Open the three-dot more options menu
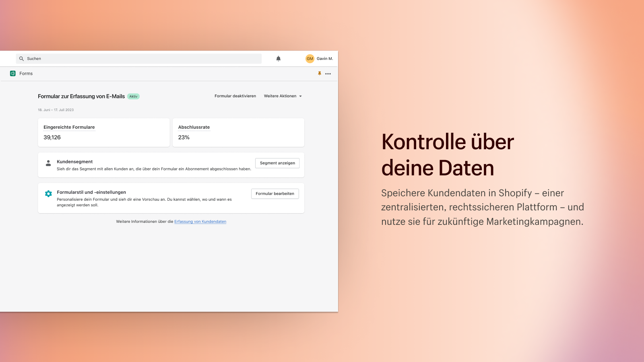The image size is (644, 362). 328,74
